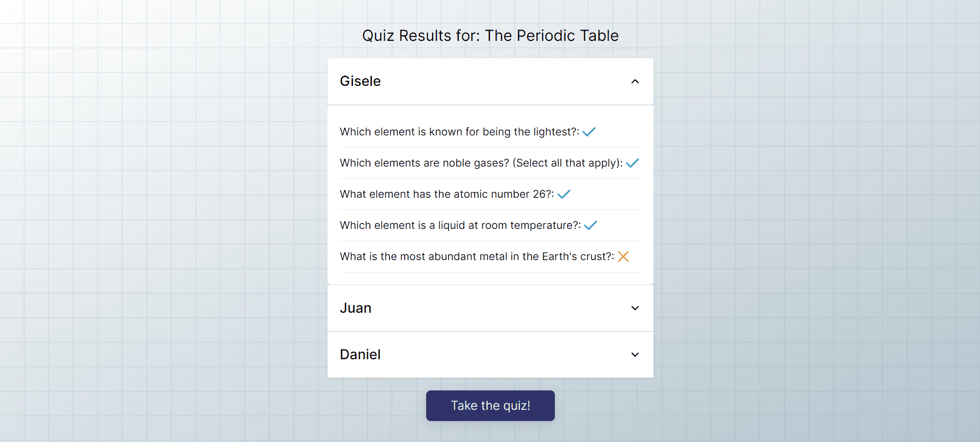Collapse Gisele's results with the up chevron

[635, 81]
